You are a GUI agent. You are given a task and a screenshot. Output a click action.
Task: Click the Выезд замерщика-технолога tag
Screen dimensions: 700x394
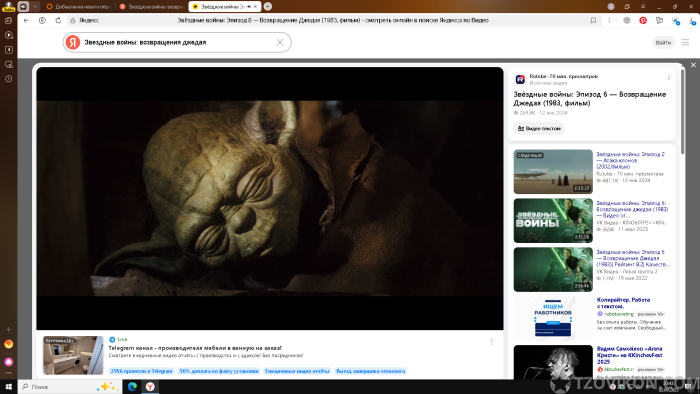(371, 371)
